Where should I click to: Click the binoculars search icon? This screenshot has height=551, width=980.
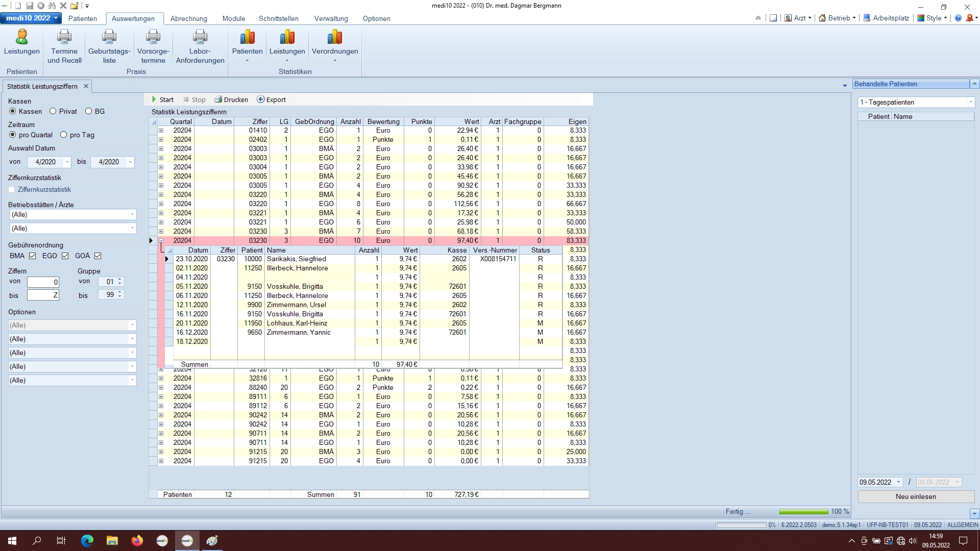(x=52, y=6)
